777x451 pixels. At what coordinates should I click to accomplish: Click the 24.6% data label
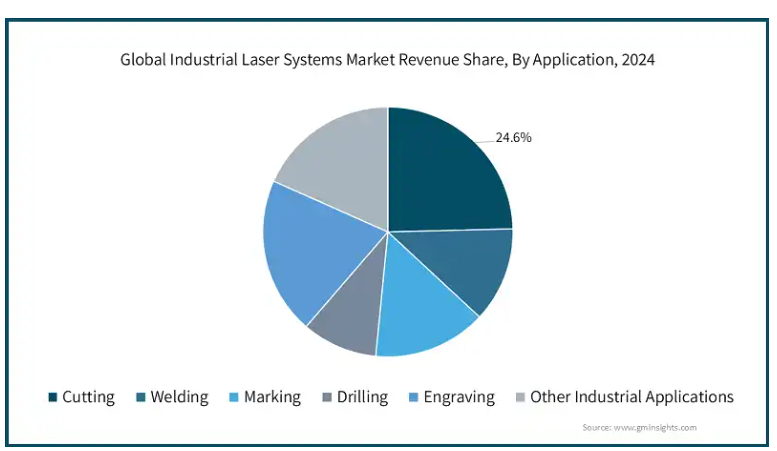(x=513, y=137)
